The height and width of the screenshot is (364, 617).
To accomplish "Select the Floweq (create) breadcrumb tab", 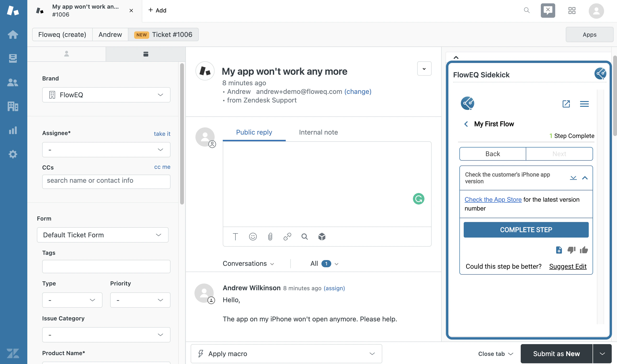I will pos(62,34).
